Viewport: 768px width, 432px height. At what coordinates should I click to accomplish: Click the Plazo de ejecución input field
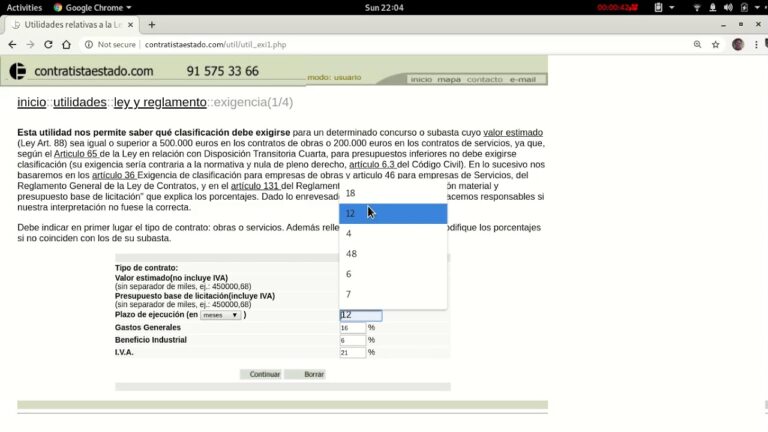(x=361, y=315)
